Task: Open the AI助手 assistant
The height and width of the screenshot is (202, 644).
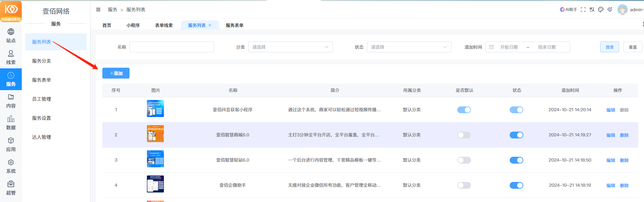Action: click(569, 10)
